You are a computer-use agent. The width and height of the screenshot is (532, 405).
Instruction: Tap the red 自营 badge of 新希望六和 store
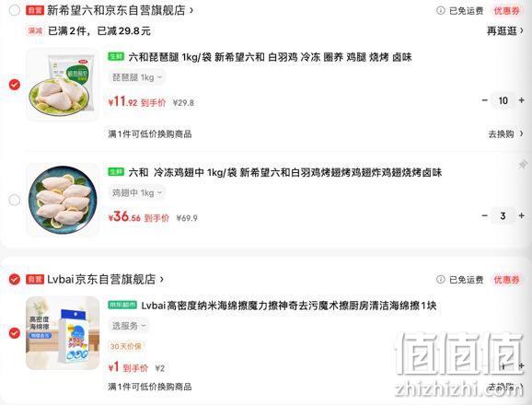[x=35, y=10]
